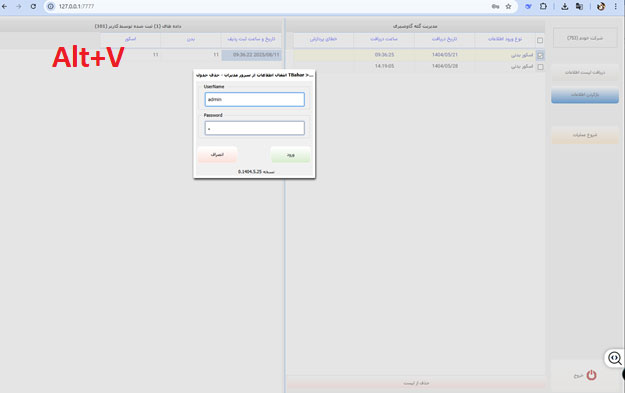Click the browser forward arrow
Screen dimensions: 625x393
click(x=19, y=6)
